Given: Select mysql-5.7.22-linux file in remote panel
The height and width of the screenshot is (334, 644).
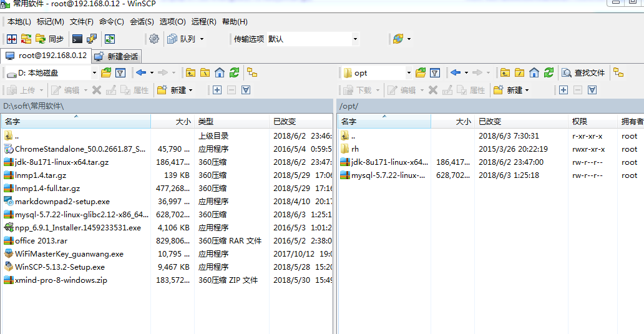Looking at the screenshot, I should pyautogui.click(x=388, y=175).
